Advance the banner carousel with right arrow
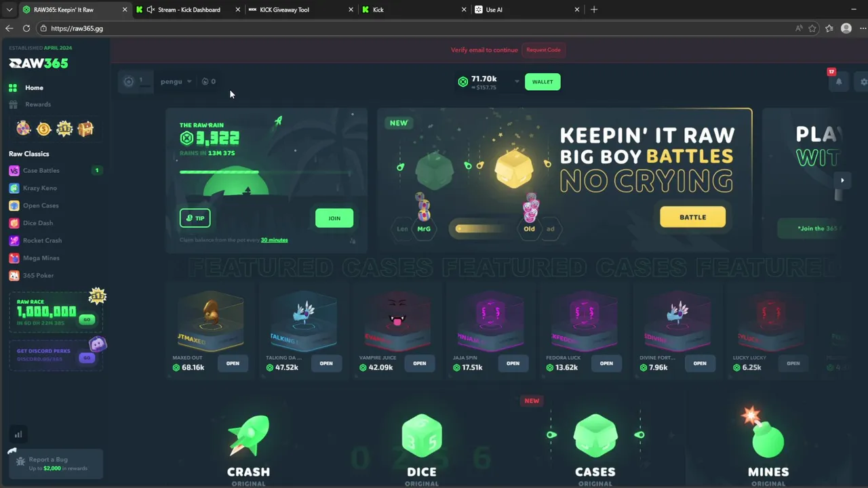Screen dimensions: 868x488 842,180
